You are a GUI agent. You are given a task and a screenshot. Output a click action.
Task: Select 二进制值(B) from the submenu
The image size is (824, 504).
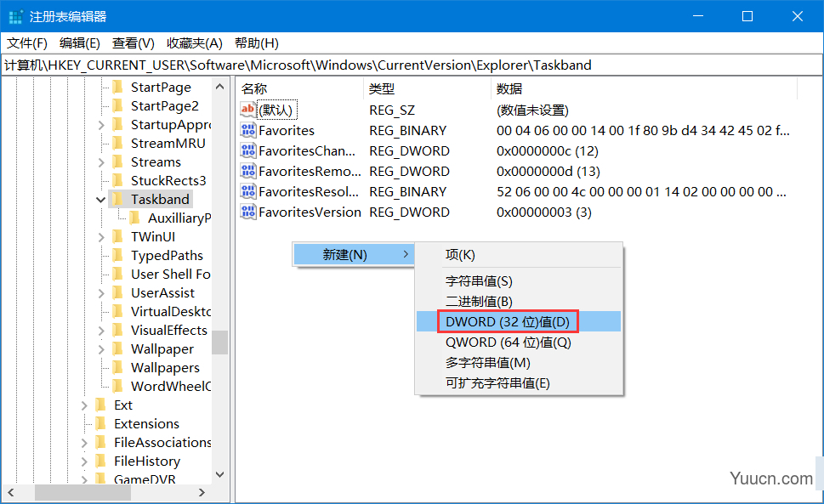pos(519,302)
